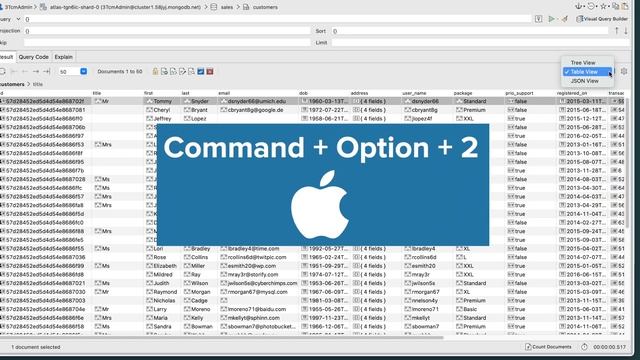Select Table View menu entry

tap(587, 72)
